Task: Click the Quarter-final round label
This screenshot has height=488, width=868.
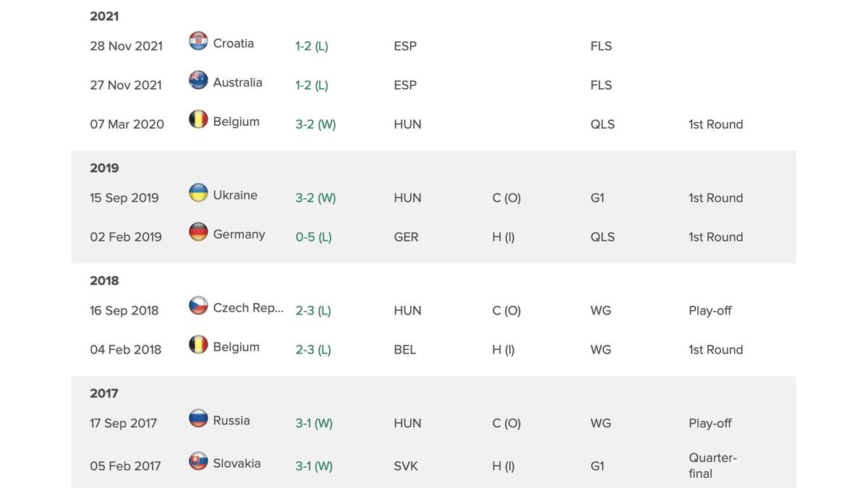Action: click(x=712, y=466)
